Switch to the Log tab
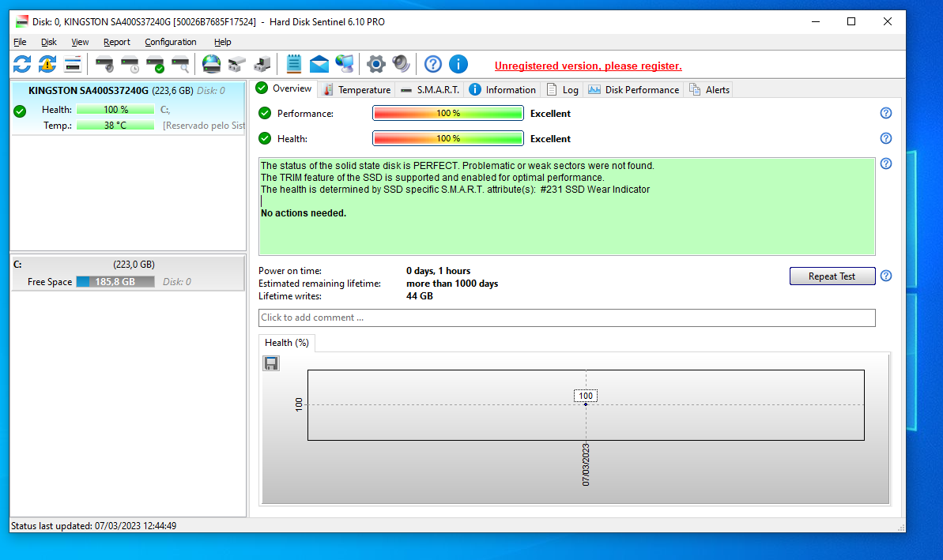 tap(562, 89)
